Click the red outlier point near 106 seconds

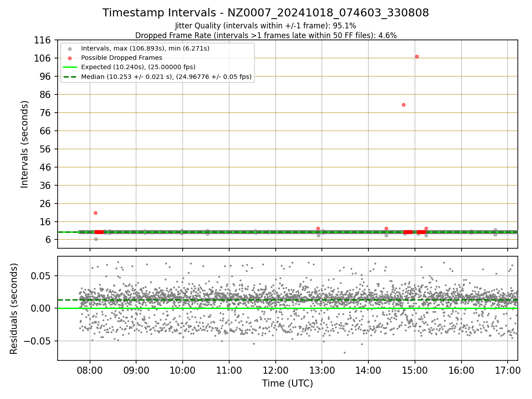(x=417, y=56)
